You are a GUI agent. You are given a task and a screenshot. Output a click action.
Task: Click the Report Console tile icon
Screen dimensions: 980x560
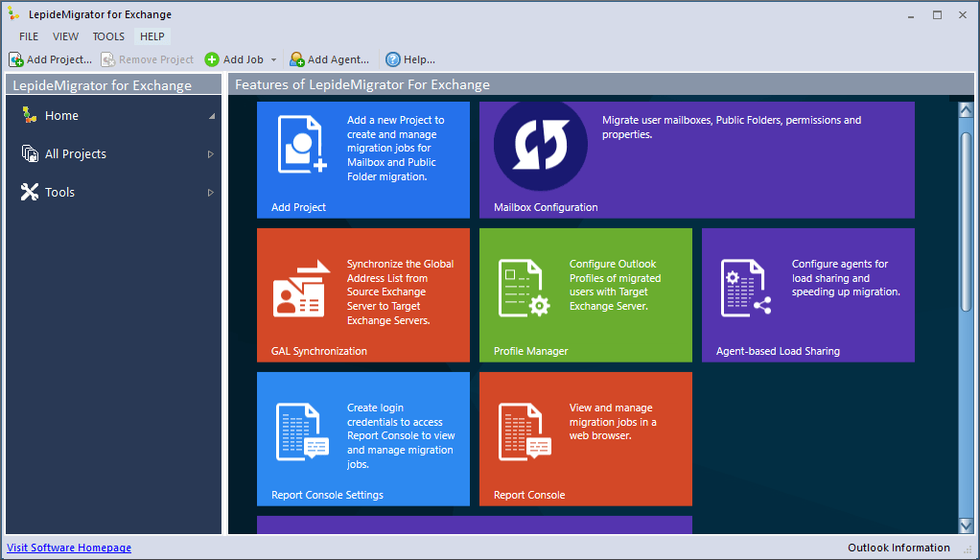pyautogui.click(x=525, y=432)
